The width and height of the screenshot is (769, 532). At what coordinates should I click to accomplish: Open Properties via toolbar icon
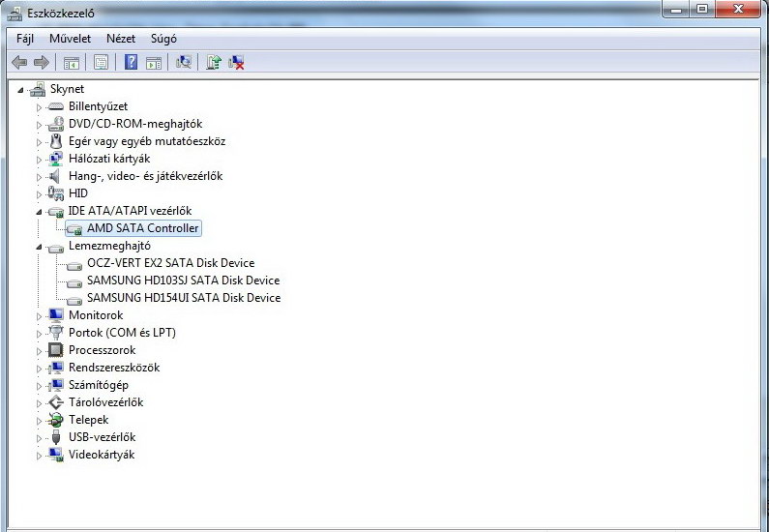point(101,62)
